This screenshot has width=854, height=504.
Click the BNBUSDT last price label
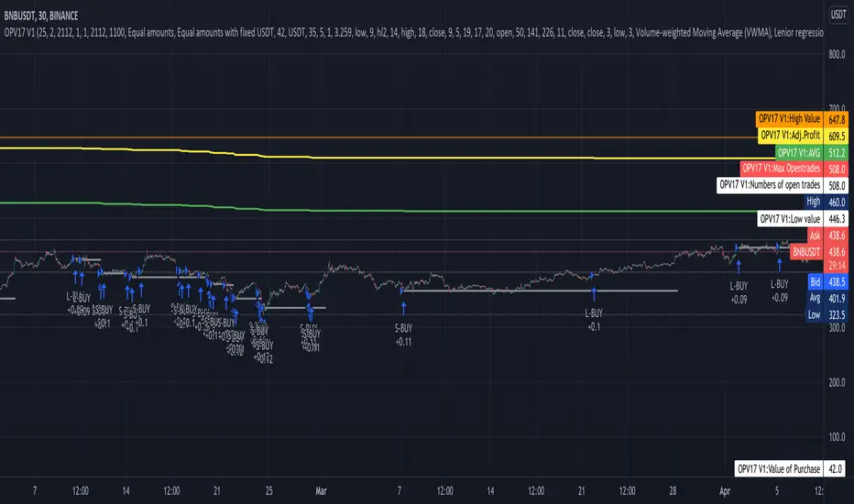pos(819,252)
